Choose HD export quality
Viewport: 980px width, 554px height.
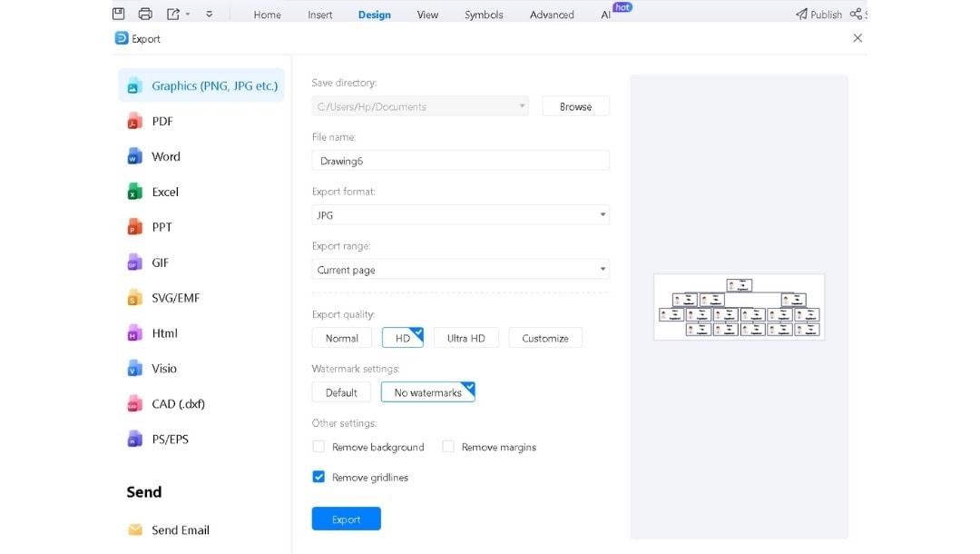(403, 338)
